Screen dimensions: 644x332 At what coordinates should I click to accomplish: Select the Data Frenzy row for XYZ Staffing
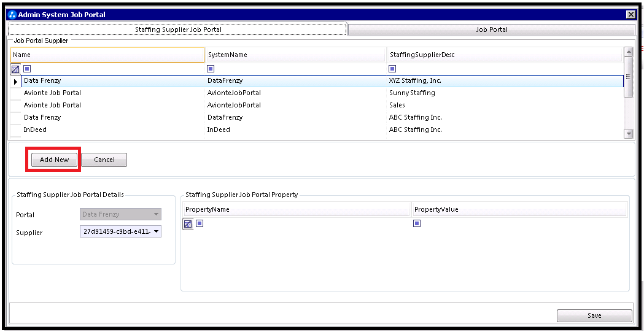point(322,81)
